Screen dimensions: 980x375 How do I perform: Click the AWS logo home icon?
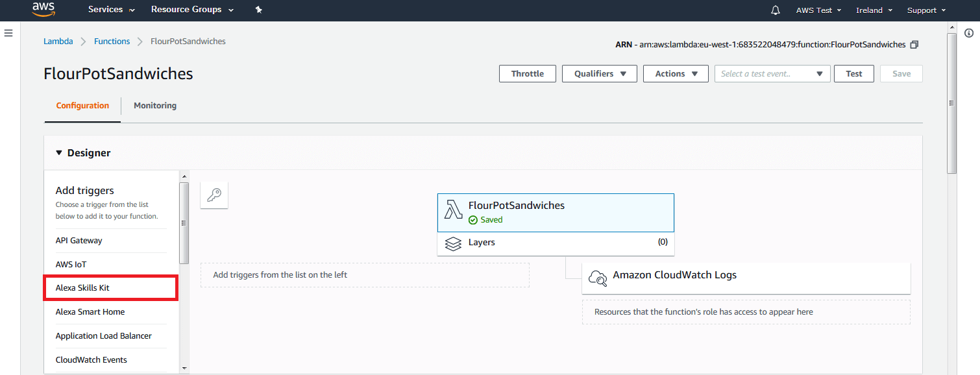pyautogui.click(x=43, y=9)
